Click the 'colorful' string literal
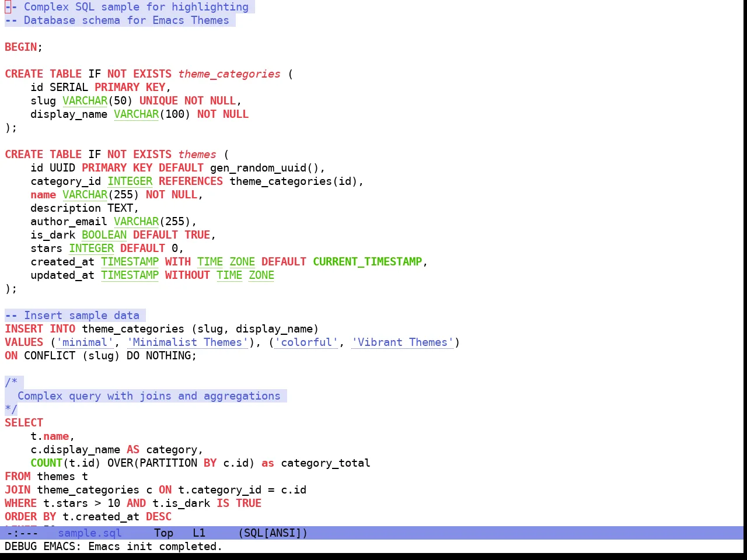Image resolution: width=747 pixels, height=560 pixels. coord(306,342)
